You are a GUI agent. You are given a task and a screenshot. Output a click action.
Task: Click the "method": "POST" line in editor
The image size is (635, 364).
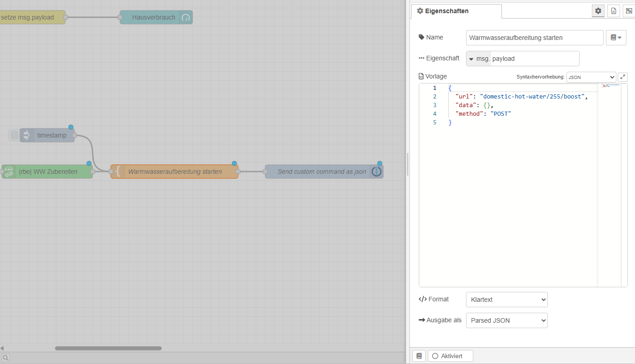[483, 114]
